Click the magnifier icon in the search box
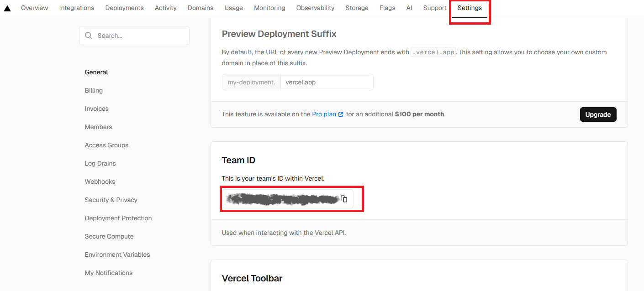Image resolution: width=644 pixels, height=291 pixels. tap(89, 35)
